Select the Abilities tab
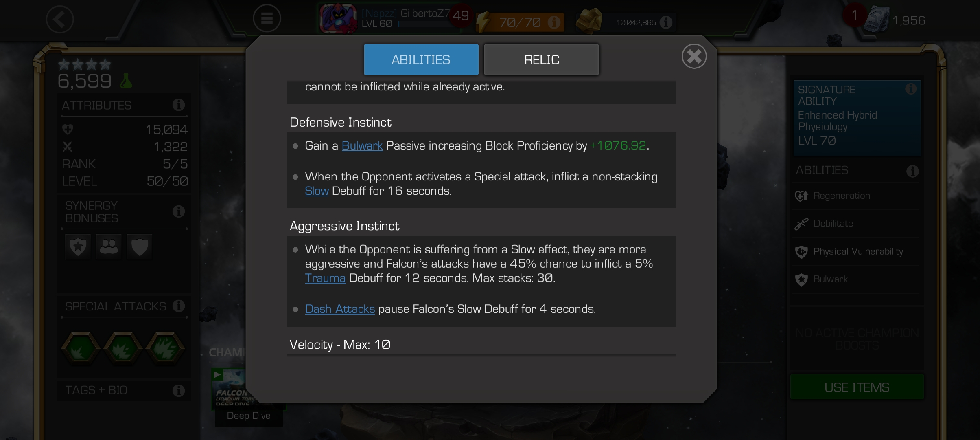The image size is (980, 440). (421, 59)
